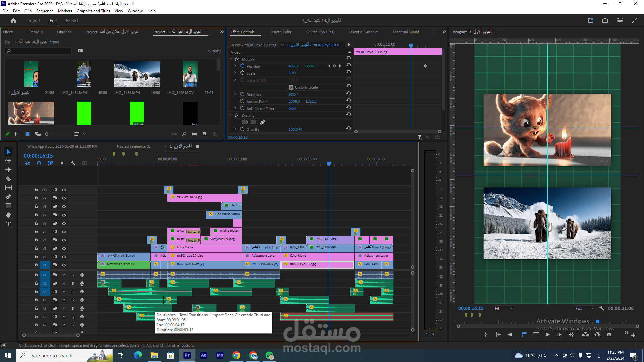
Task: Open timeline wrench display settings
Action: 73,163
